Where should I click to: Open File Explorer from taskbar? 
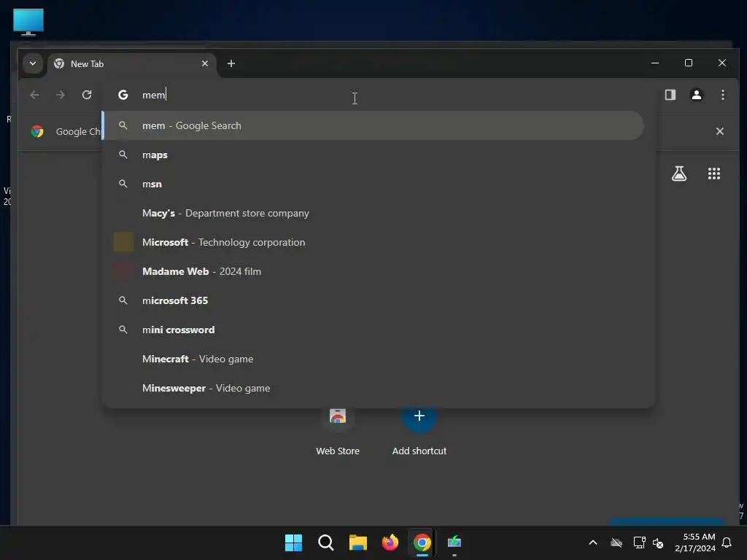[x=357, y=542]
